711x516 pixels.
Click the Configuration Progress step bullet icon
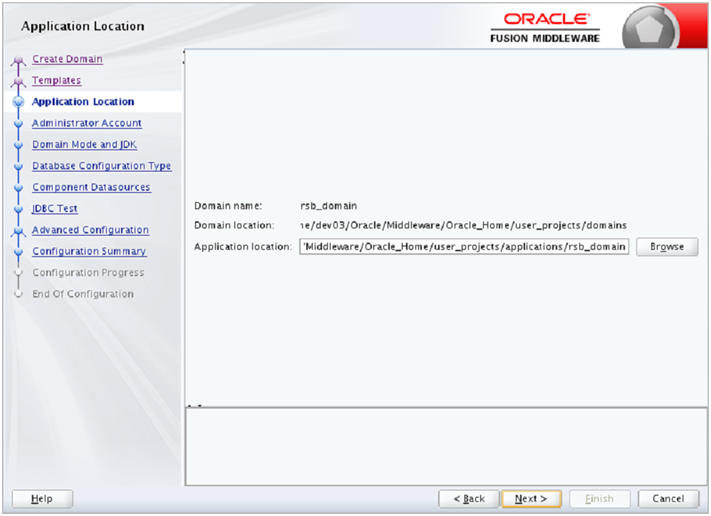(18, 273)
